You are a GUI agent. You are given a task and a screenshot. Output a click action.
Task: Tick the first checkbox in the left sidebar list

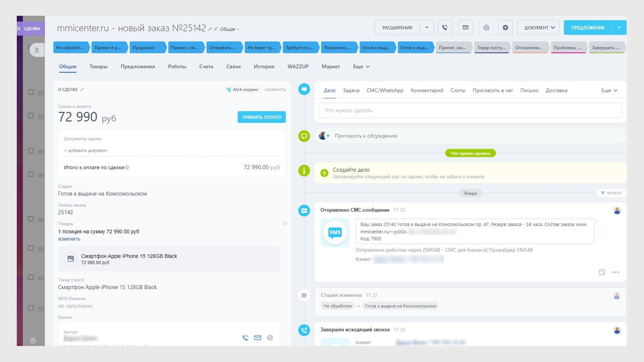pos(31,92)
